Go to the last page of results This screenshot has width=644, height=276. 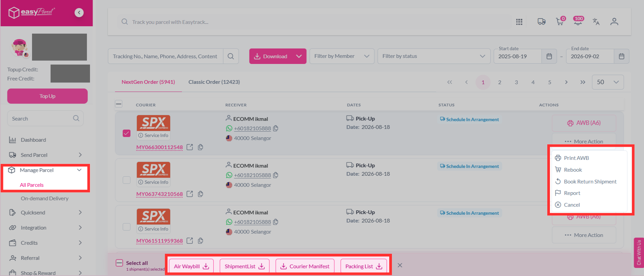(x=583, y=82)
